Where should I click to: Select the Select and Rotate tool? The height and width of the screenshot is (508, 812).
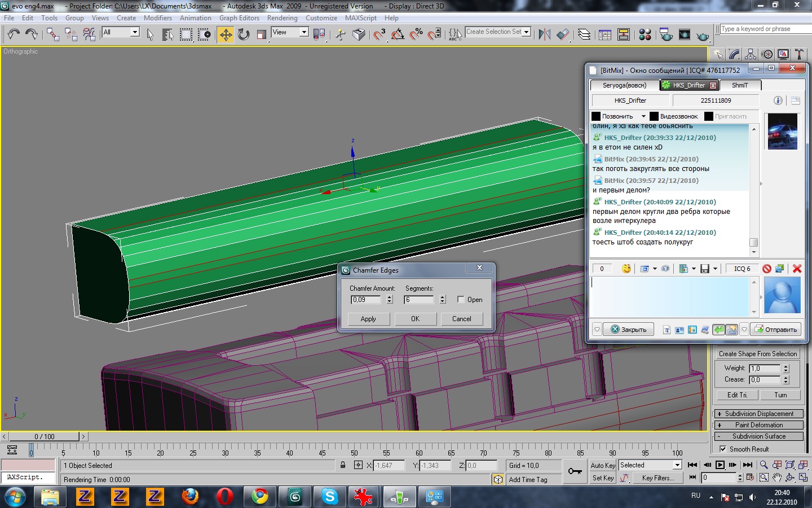coord(244,34)
